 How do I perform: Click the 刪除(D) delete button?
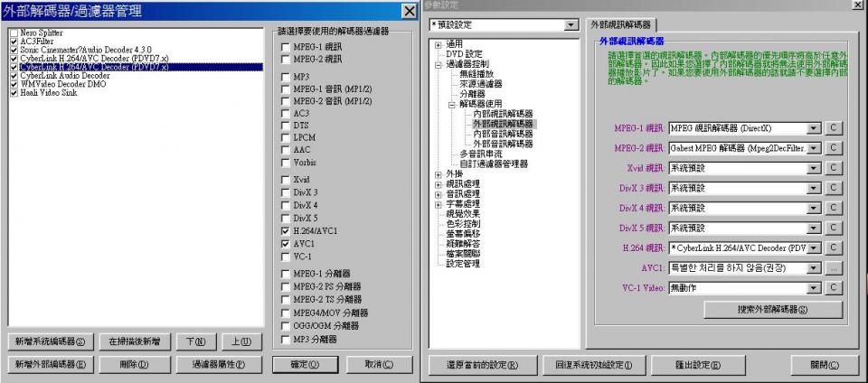point(135,364)
